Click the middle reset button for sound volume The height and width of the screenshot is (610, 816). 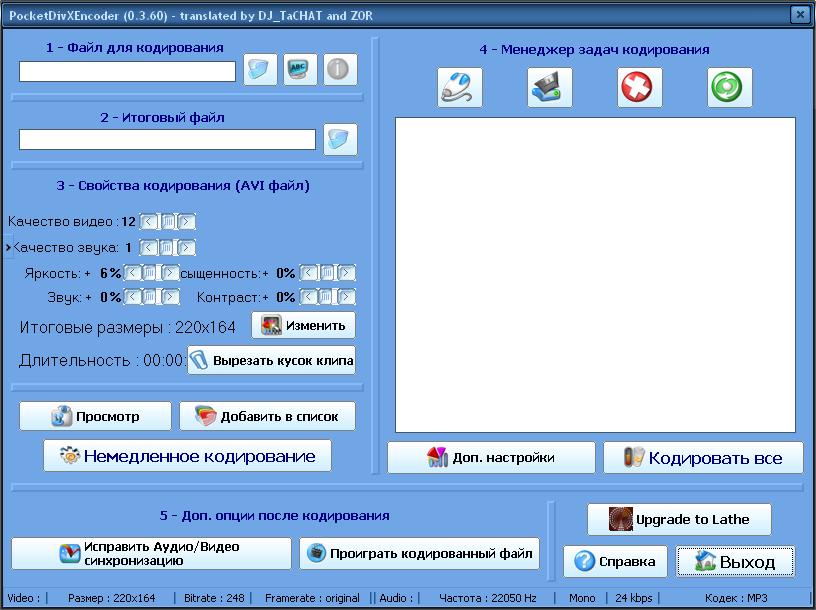coord(150,298)
